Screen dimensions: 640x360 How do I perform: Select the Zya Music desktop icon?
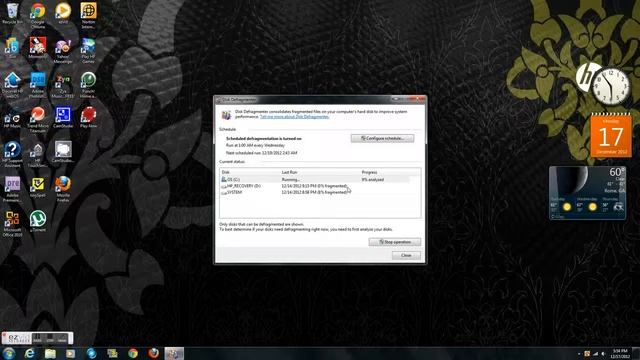[63, 85]
